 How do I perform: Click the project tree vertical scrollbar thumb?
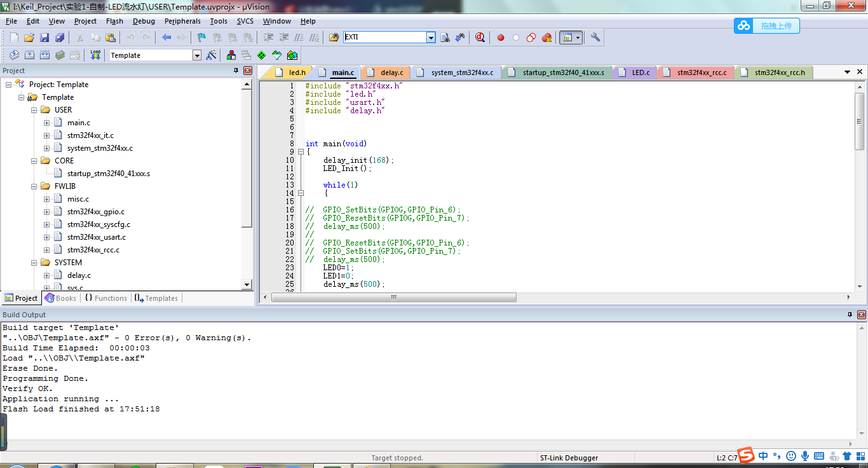point(247,158)
